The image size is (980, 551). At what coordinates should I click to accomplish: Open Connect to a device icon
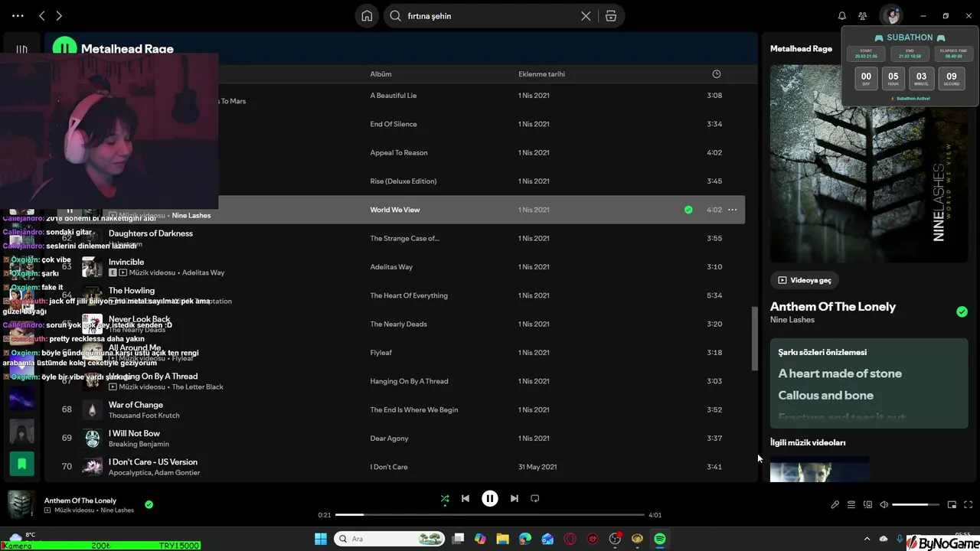[x=867, y=505]
